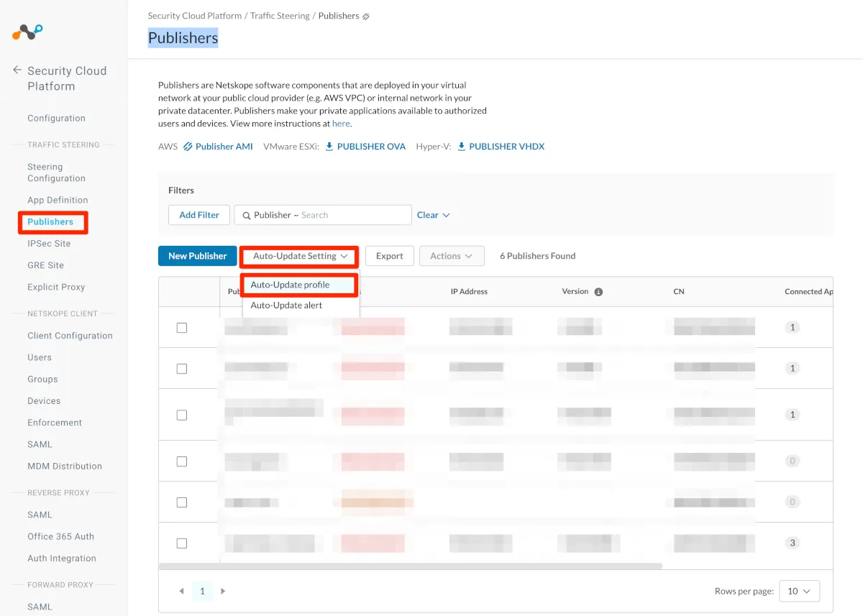
Task: Open Groups in the sidebar
Action: [x=42, y=379]
